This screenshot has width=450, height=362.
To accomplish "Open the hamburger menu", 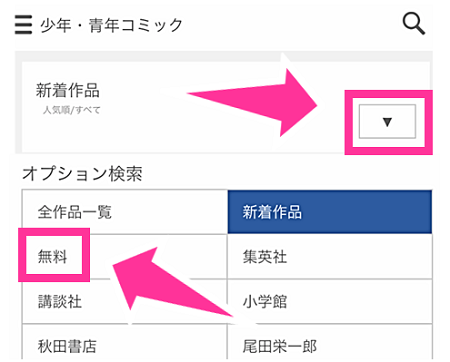I will 23,24.
